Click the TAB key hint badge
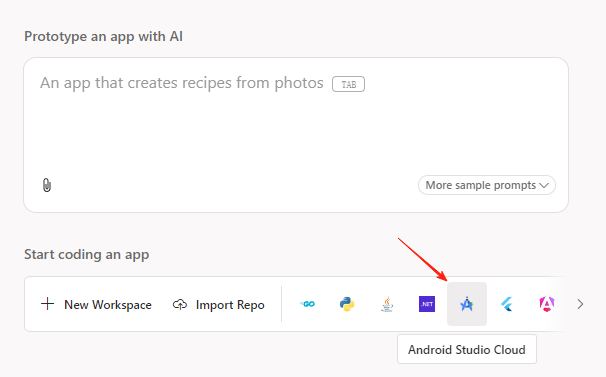 coord(349,84)
